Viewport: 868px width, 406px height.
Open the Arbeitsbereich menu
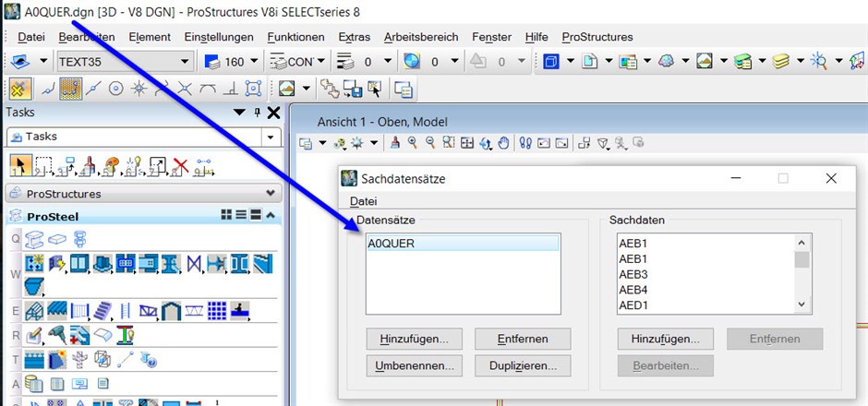[x=421, y=37]
